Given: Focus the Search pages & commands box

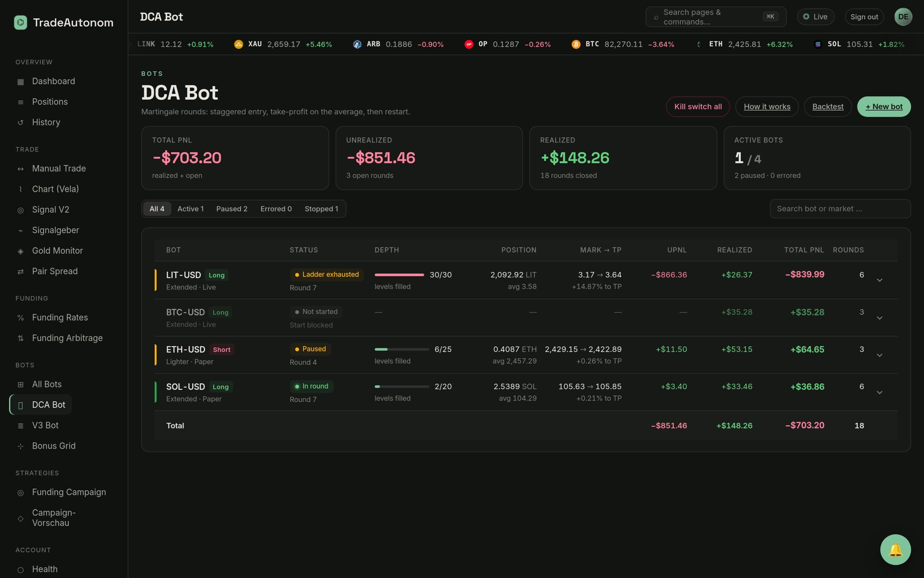Looking at the screenshot, I should [716, 17].
